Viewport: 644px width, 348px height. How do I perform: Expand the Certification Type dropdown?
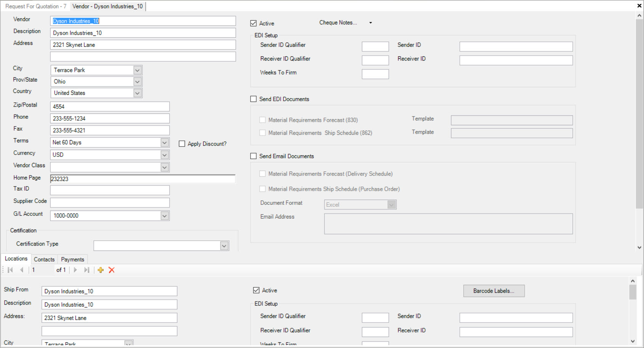pos(224,246)
